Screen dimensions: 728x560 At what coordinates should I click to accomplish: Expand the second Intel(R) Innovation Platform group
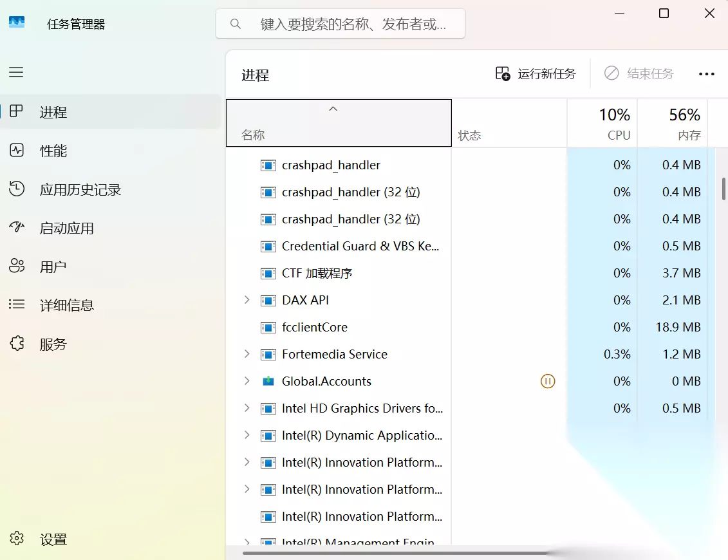click(x=247, y=489)
